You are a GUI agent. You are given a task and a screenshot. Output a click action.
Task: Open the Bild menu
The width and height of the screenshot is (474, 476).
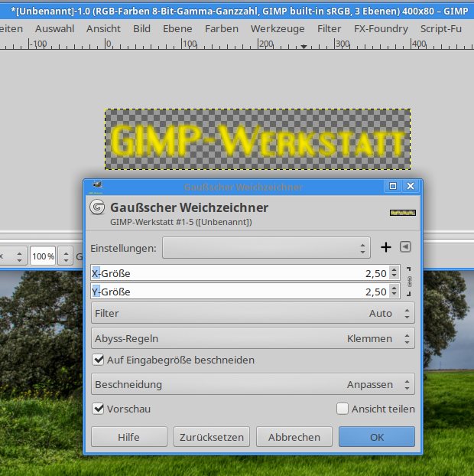coord(141,29)
